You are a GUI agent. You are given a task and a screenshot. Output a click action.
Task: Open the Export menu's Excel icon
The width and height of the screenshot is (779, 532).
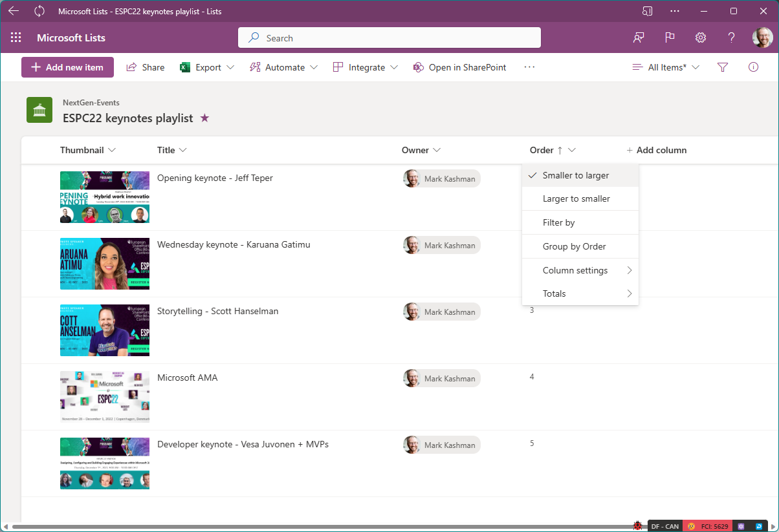[184, 67]
